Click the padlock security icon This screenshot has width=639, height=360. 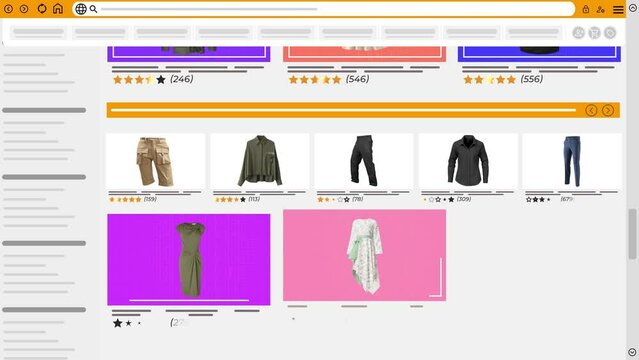[x=586, y=9]
